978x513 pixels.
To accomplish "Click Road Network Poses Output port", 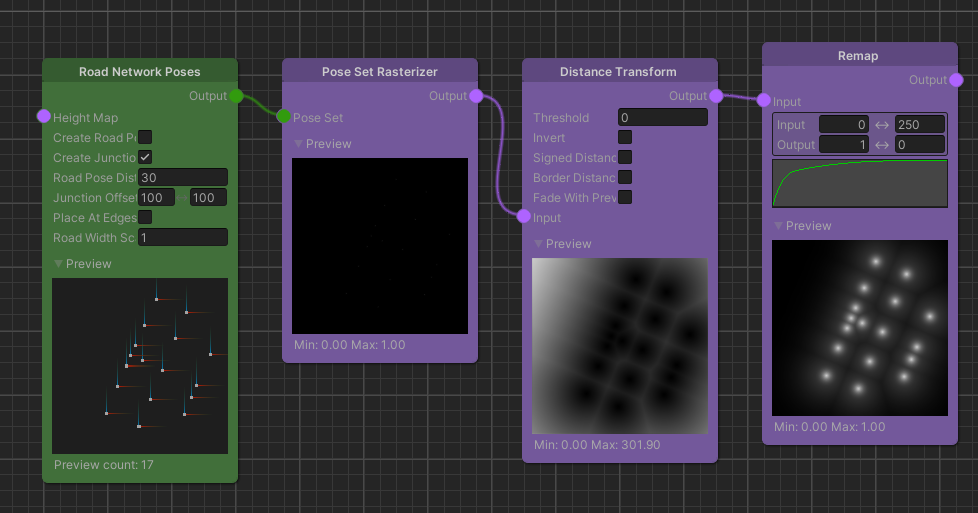I will pos(236,96).
